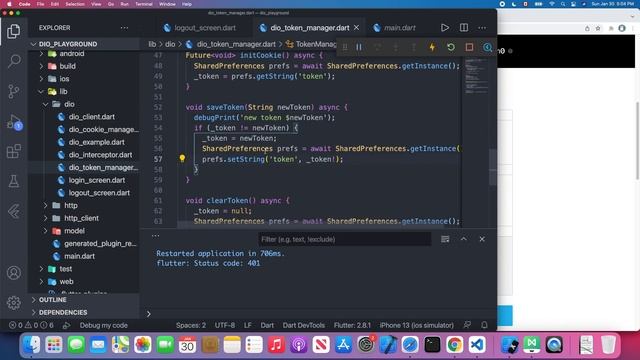
Task: Expand the ios folder
Action: click(64, 79)
